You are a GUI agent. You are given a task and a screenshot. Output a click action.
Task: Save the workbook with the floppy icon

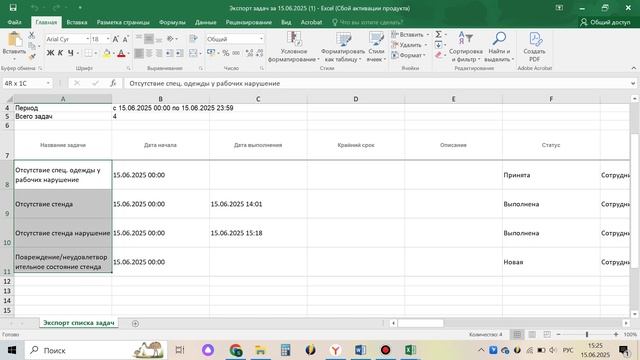click(x=13, y=8)
